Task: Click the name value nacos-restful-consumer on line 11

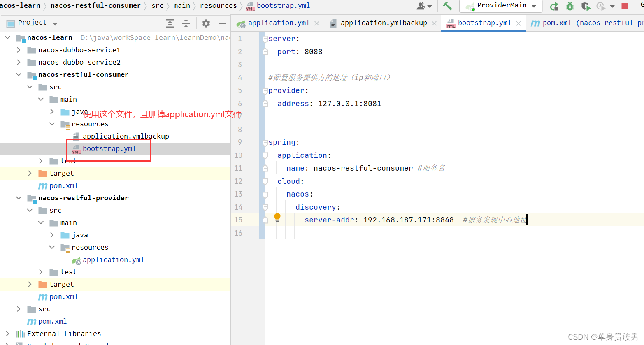Action: (363, 168)
